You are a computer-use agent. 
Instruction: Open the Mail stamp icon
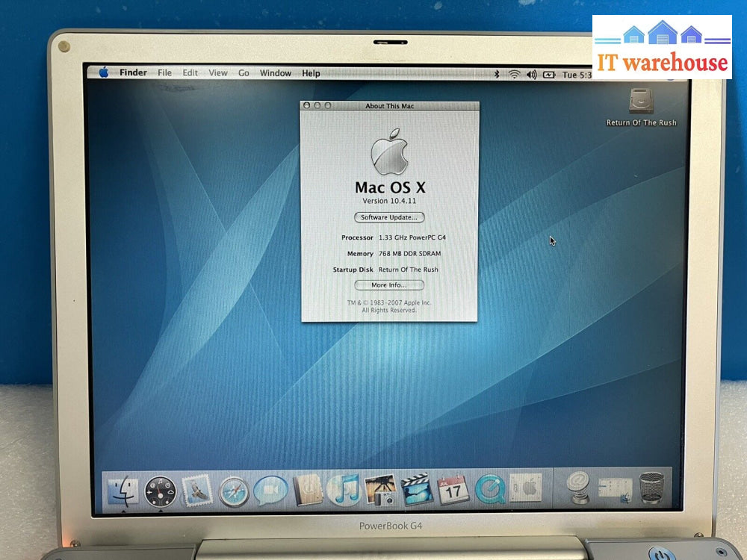point(197,491)
